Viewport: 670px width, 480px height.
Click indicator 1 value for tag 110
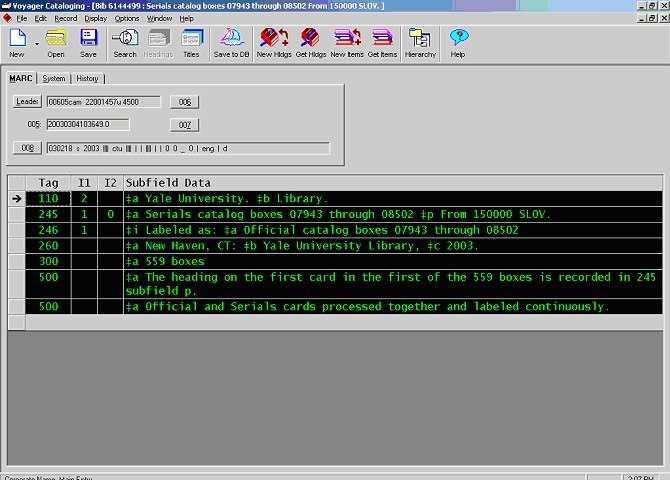coord(84,199)
